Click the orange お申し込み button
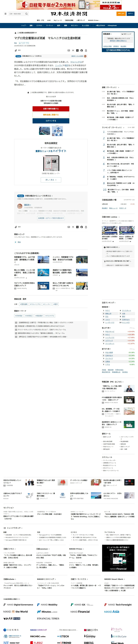The image size is (138, 644). click(121, 14)
